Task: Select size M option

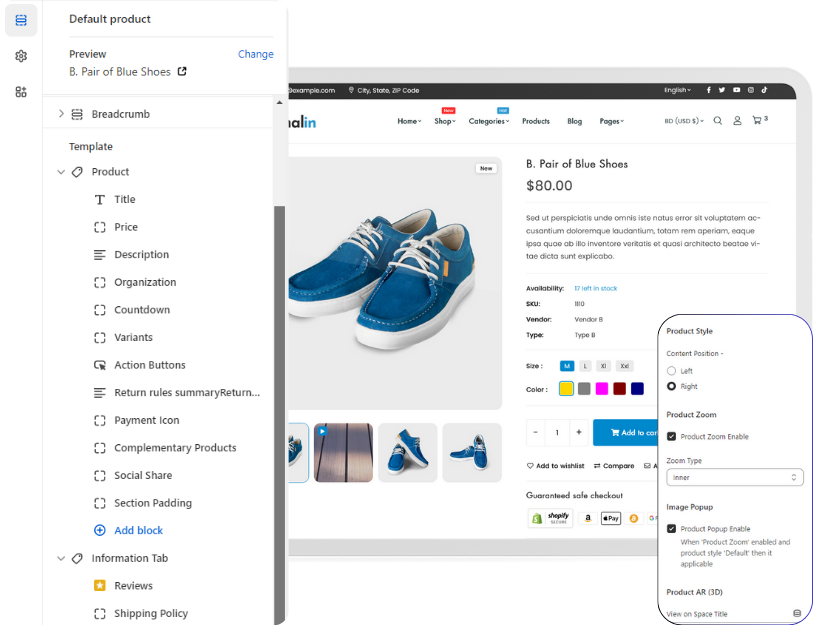Action: coord(567,366)
